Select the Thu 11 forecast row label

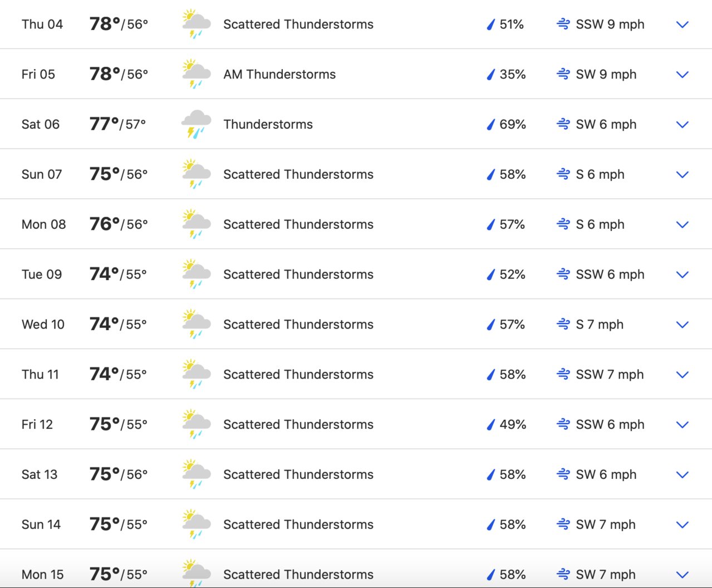40,374
